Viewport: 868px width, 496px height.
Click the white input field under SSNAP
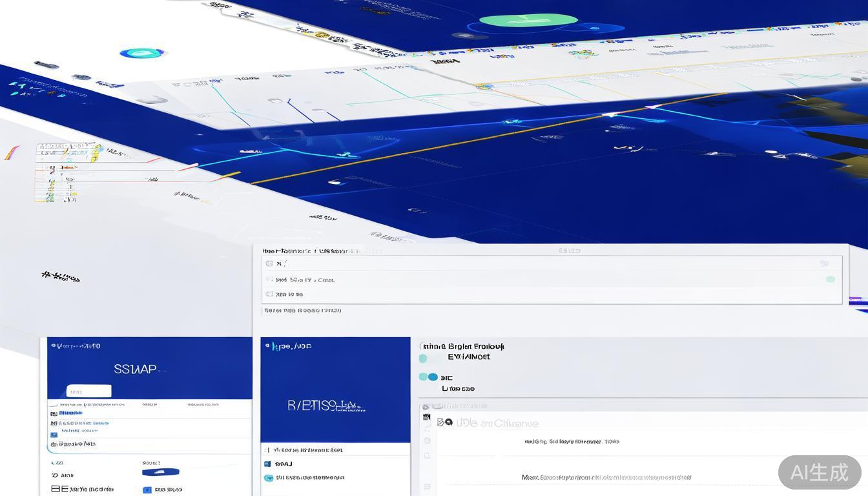pyautogui.click(x=89, y=391)
